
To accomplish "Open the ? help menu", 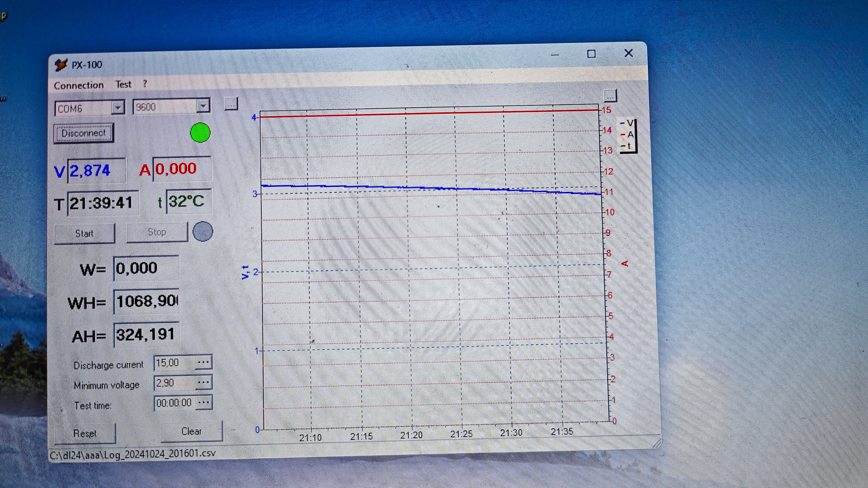I will (x=145, y=83).
